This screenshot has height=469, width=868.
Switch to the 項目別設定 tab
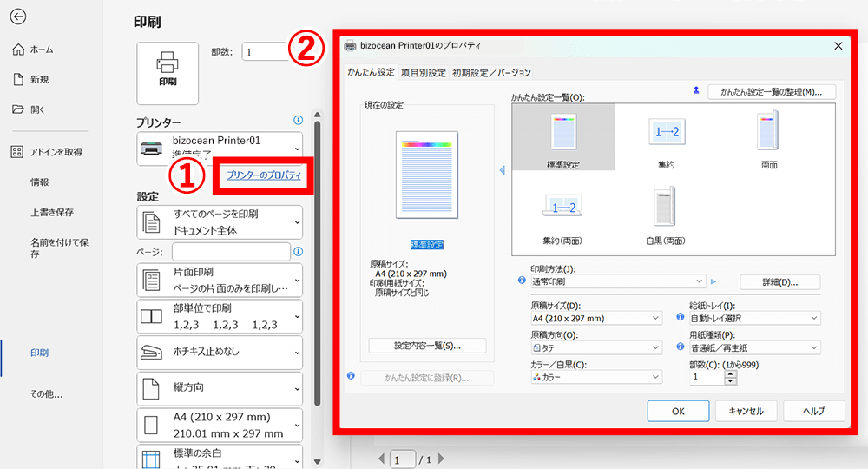[424, 73]
